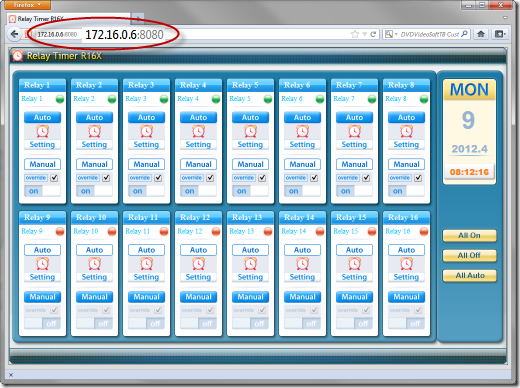This screenshot has height=388, width=520.
Task: Click the 08:12:16 clock display
Action: tap(469, 172)
